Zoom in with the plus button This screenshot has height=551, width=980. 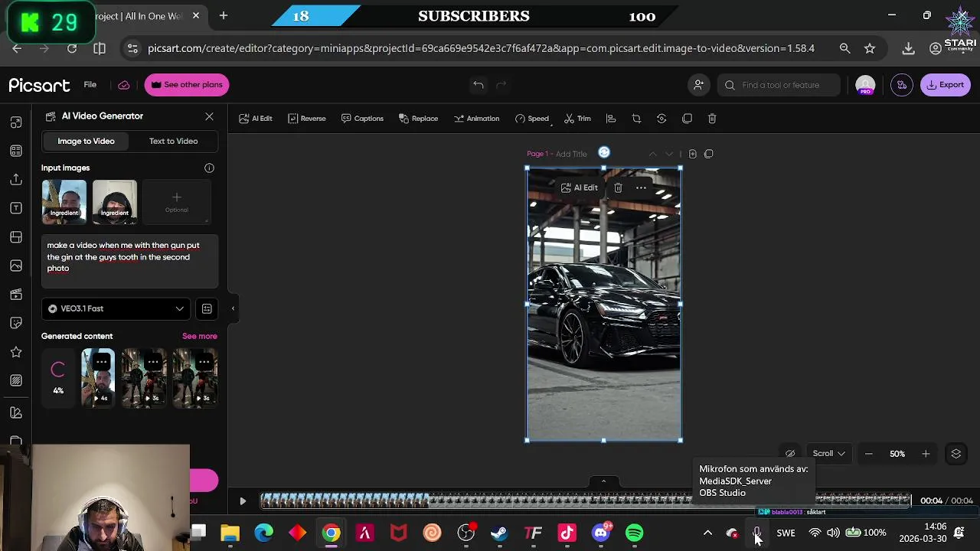tap(926, 454)
